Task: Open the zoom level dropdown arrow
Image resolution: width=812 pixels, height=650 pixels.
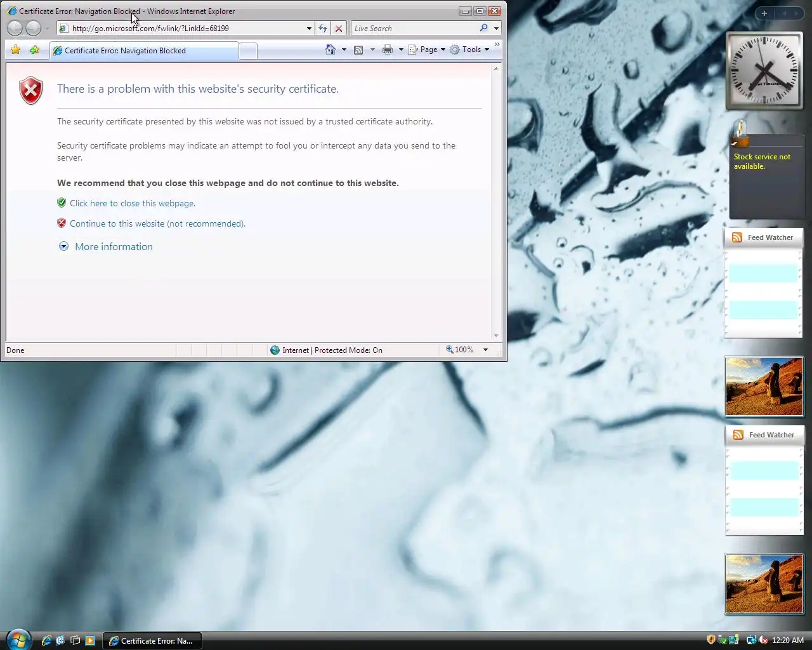Action: pos(485,350)
